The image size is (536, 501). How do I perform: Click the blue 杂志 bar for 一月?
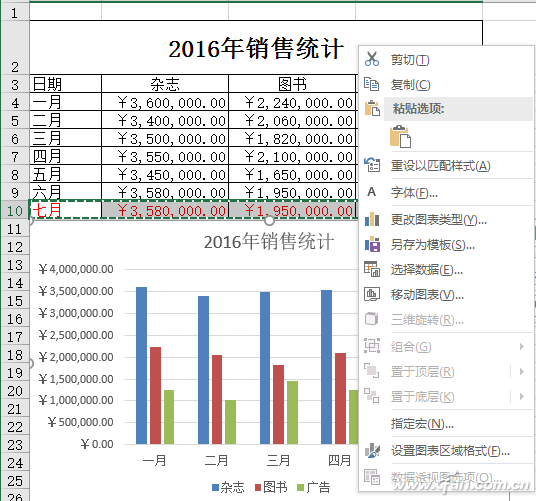click(x=142, y=365)
